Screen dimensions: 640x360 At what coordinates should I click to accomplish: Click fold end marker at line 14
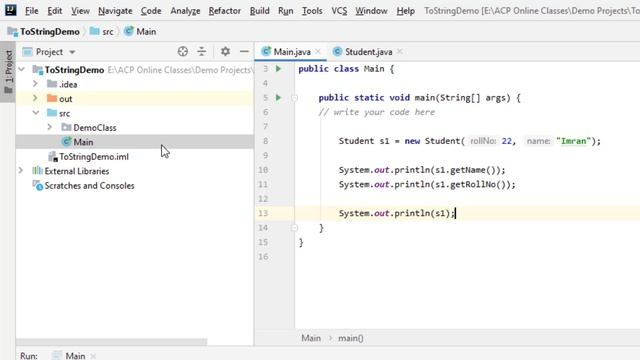[x=294, y=228]
